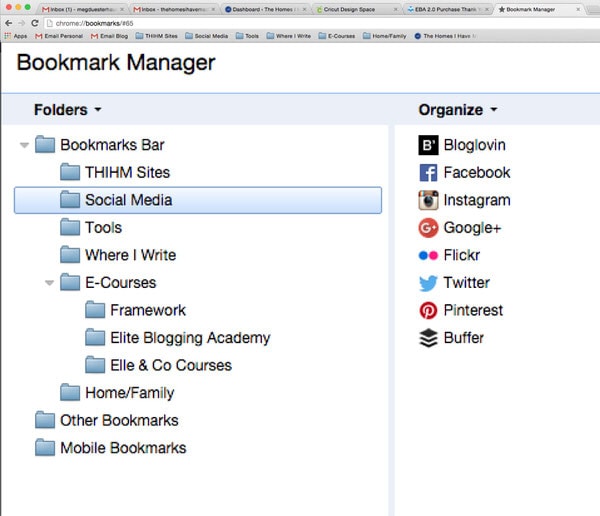Click the Facebook bookmark icon
Screen dimensions: 600x516
tap(428, 172)
